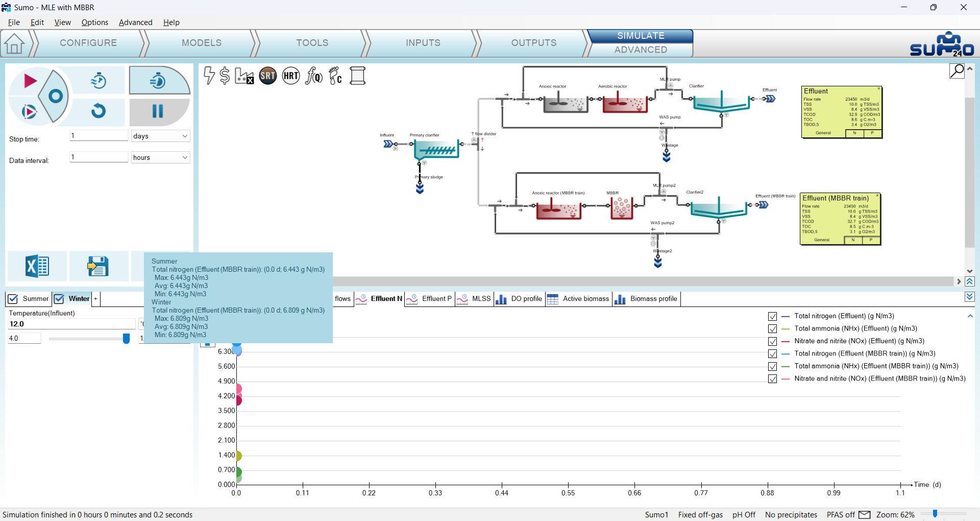Click the f(Q) flow function icon
Image resolution: width=980 pixels, height=521 pixels.
[x=313, y=76]
